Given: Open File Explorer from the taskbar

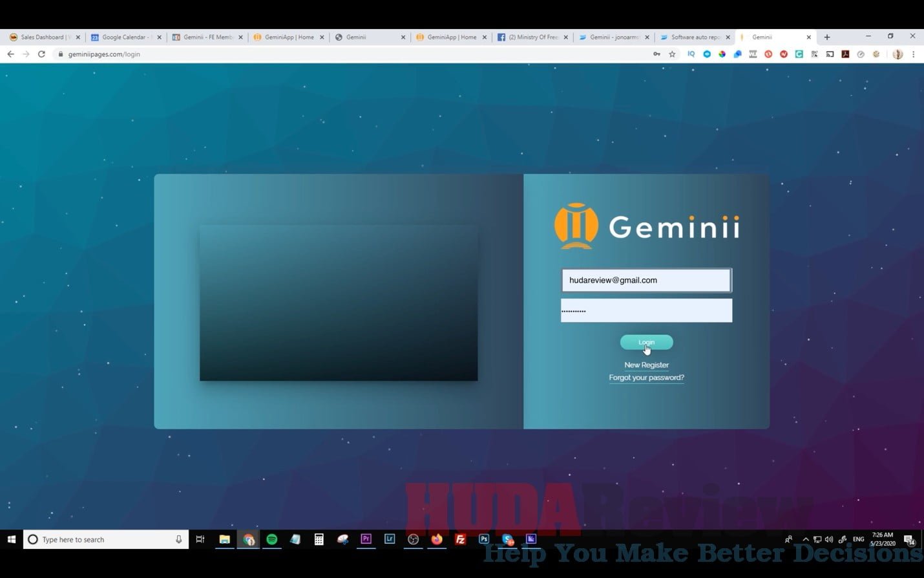Looking at the screenshot, I should 225,539.
